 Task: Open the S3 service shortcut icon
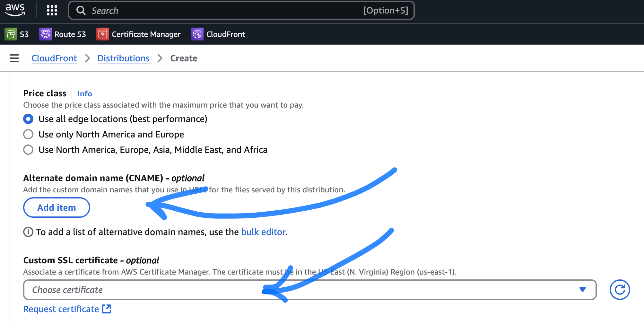click(x=11, y=34)
